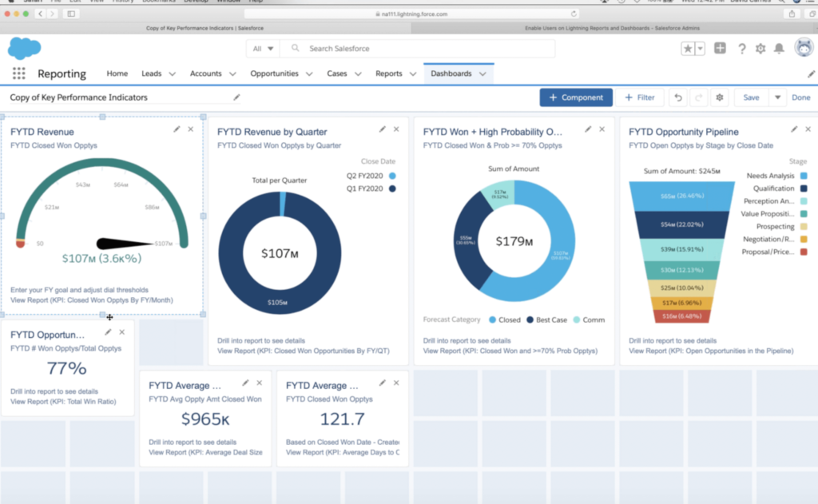Open the notifications bell

779,49
